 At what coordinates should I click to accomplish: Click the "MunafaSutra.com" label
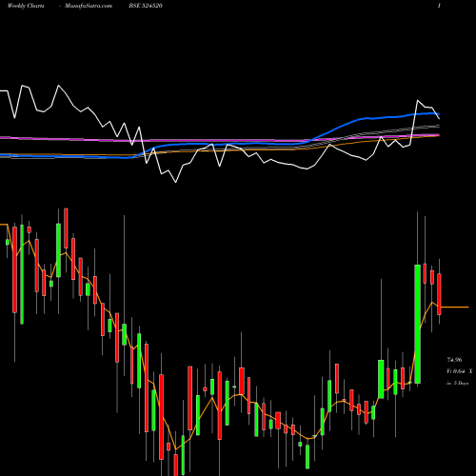pyautogui.click(x=89, y=6)
